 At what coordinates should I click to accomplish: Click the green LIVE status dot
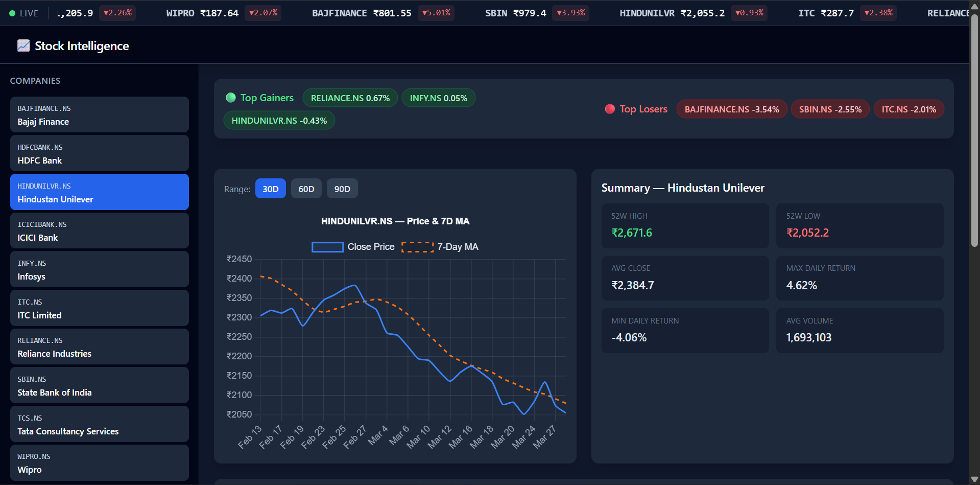click(12, 13)
